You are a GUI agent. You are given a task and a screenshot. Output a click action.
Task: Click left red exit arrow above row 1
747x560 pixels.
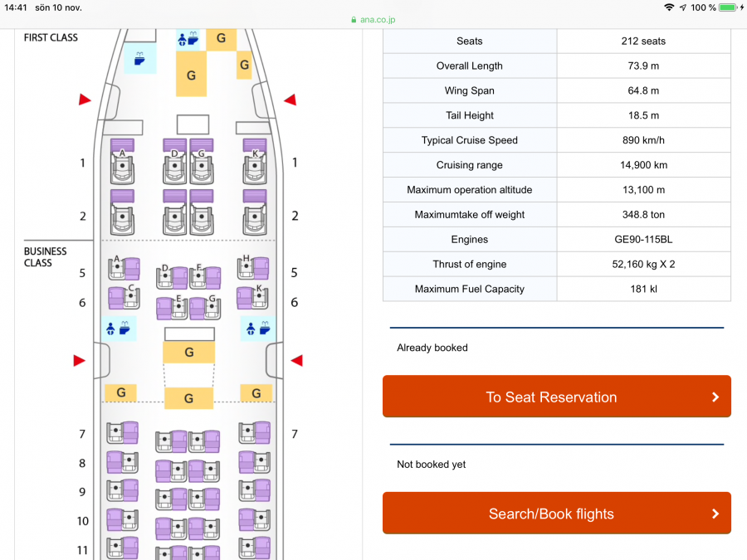pos(85,100)
